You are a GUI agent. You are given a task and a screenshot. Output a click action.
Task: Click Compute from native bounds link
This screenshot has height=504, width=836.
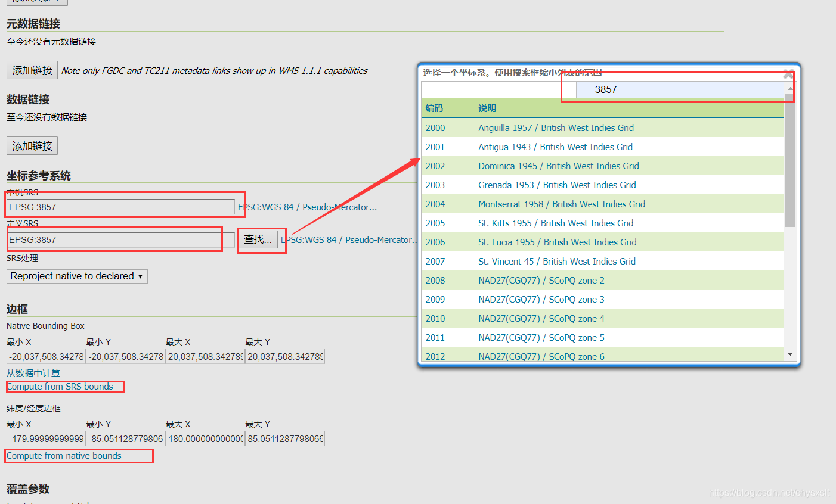[64, 456]
